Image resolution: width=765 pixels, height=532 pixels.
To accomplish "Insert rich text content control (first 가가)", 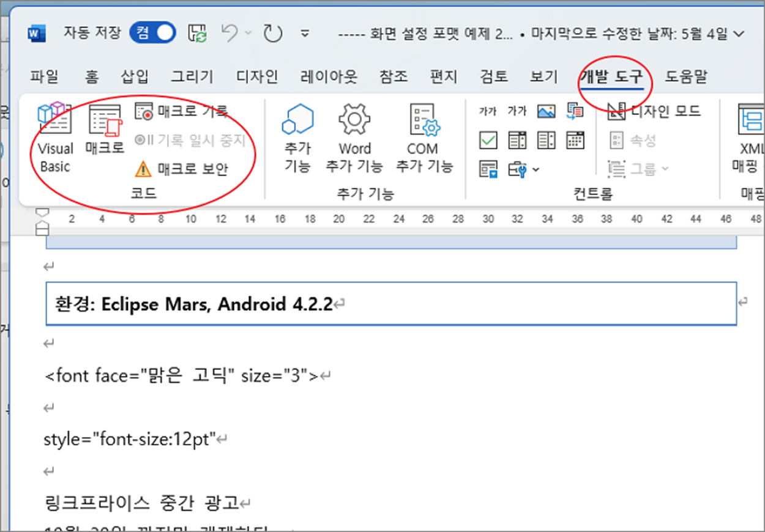I will pos(487,111).
